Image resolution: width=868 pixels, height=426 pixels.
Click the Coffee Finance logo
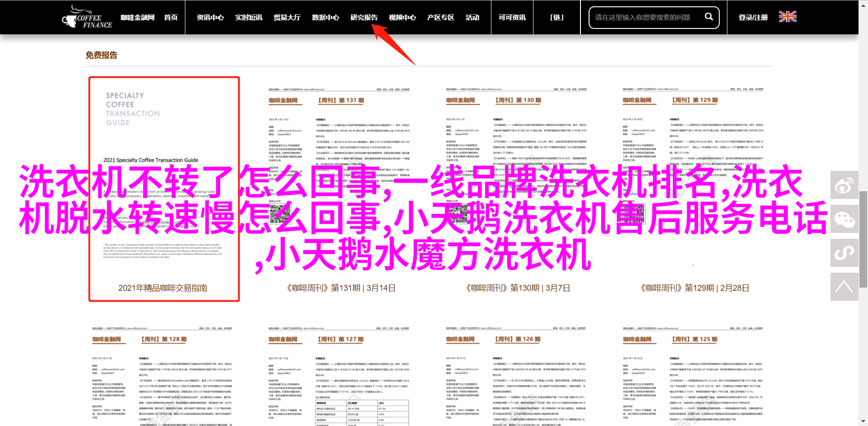coord(87,17)
